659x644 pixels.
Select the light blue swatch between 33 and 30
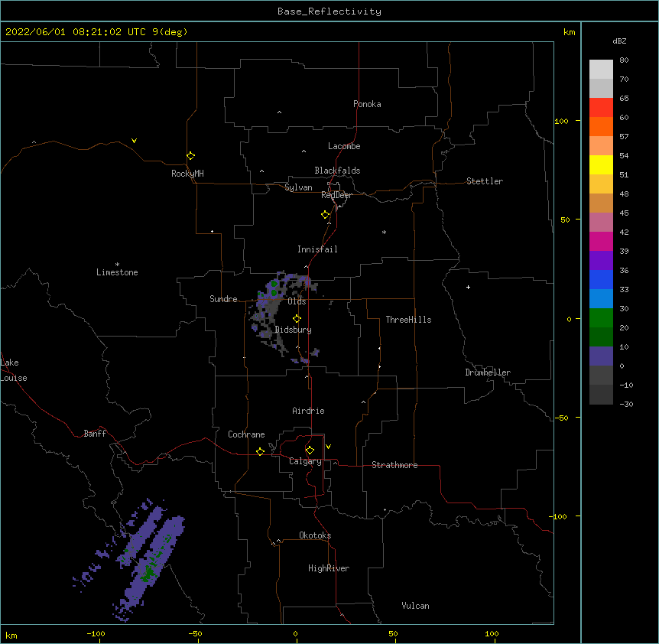click(601, 298)
